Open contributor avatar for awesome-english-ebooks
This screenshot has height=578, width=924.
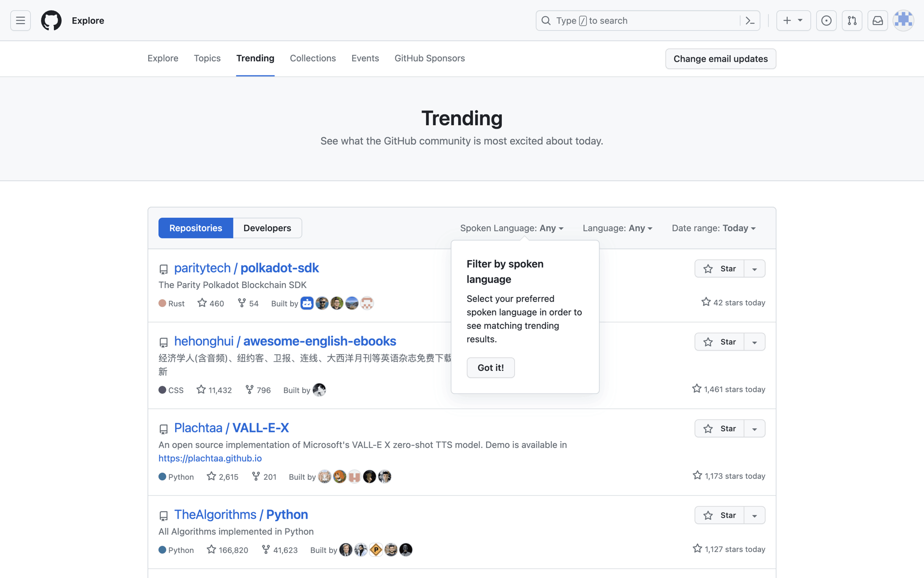(319, 390)
